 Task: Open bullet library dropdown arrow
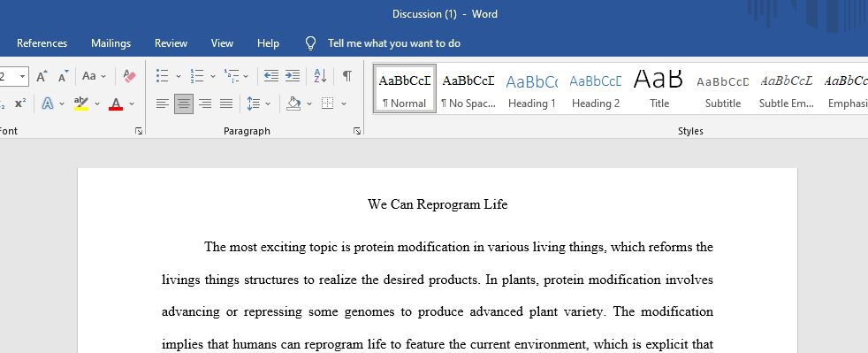[x=179, y=76]
